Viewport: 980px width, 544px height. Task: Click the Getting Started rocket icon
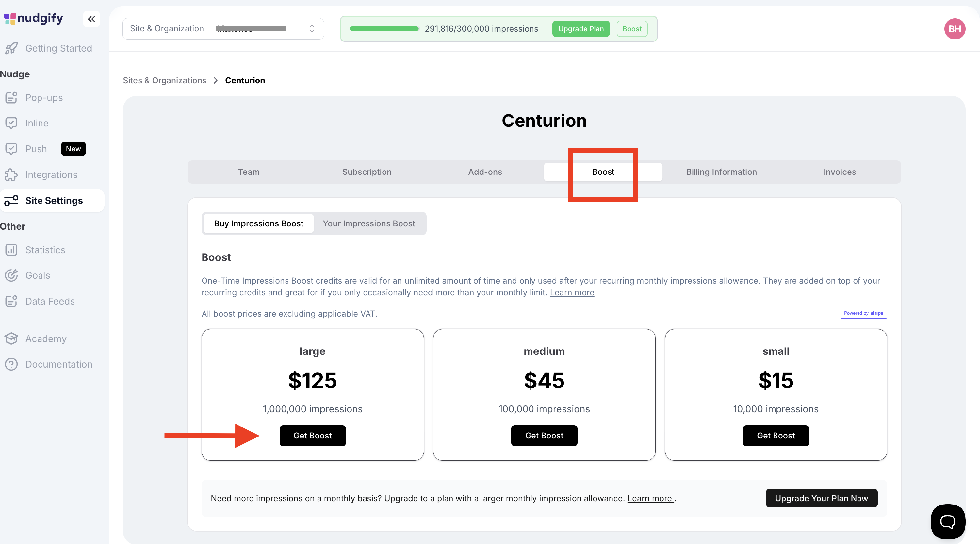(11, 48)
